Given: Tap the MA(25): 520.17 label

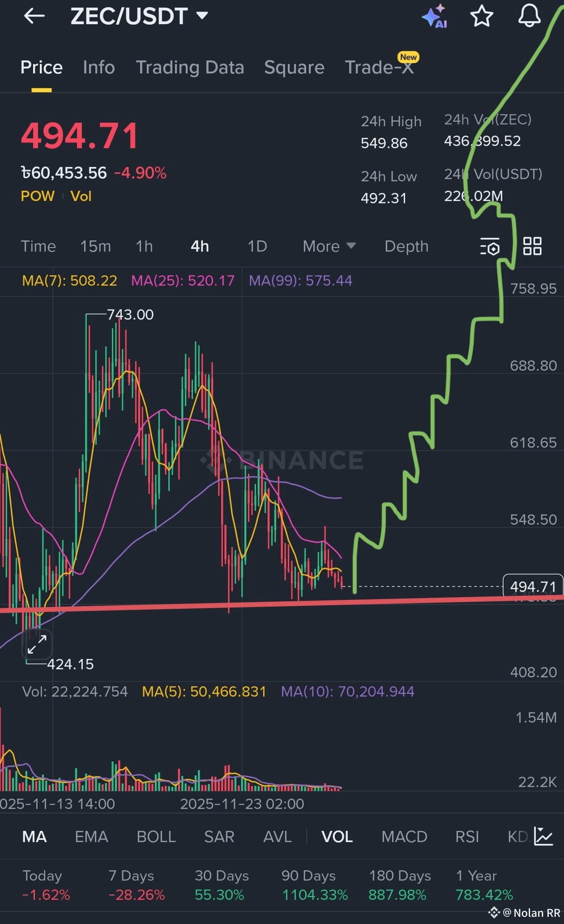Looking at the screenshot, I should click(x=183, y=281).
